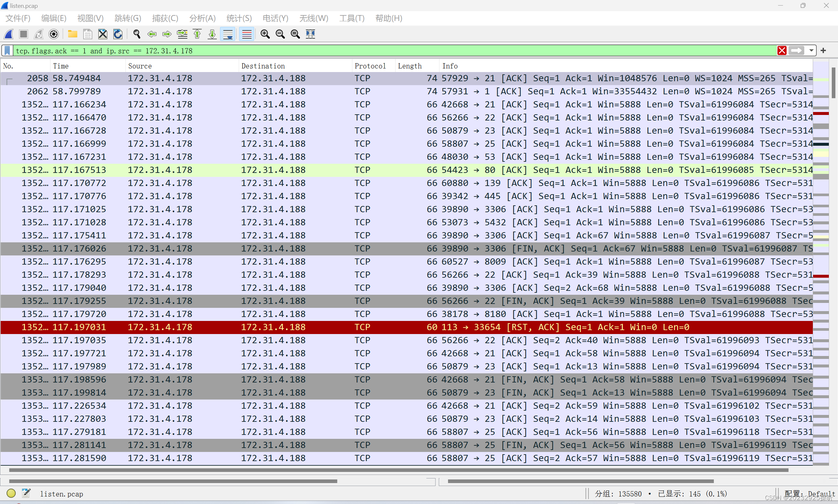Go back to previous packet arrow
The image size is (838, 504).
click(152, 34)
